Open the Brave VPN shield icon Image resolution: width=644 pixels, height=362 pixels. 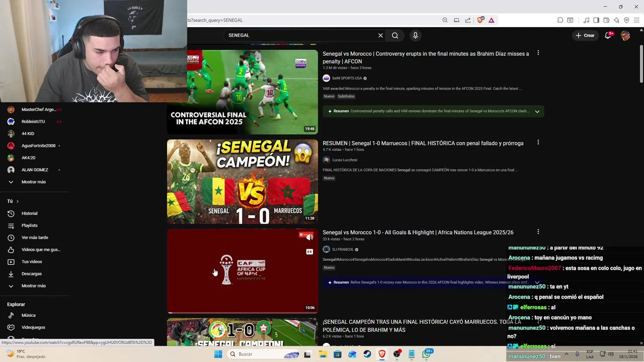(626, 20)
